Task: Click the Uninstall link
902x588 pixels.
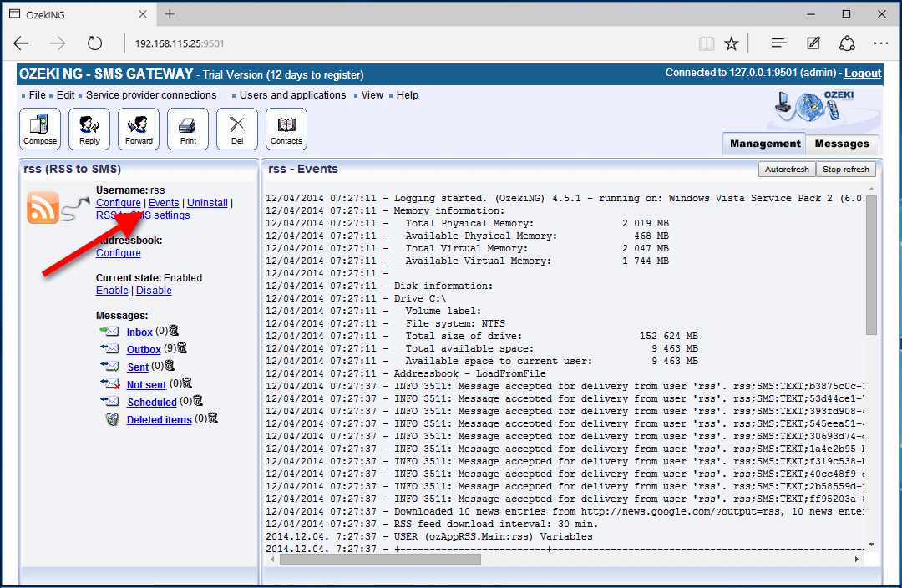Action: 207,202
